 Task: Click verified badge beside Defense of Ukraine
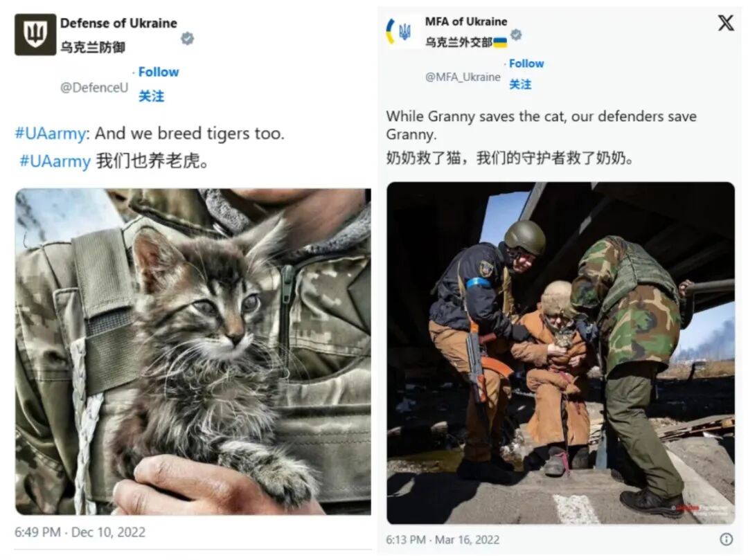(x=188, y=38)
